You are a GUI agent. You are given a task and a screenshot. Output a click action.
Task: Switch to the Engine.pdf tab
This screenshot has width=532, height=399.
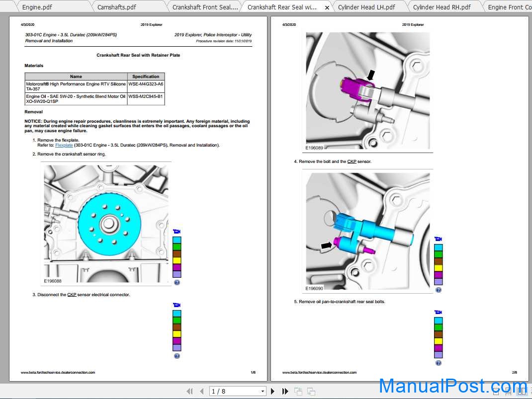point(37,7)
